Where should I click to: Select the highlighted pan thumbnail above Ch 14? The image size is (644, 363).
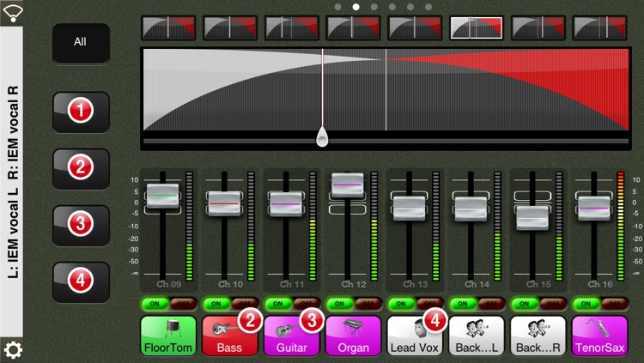[477, 27]
